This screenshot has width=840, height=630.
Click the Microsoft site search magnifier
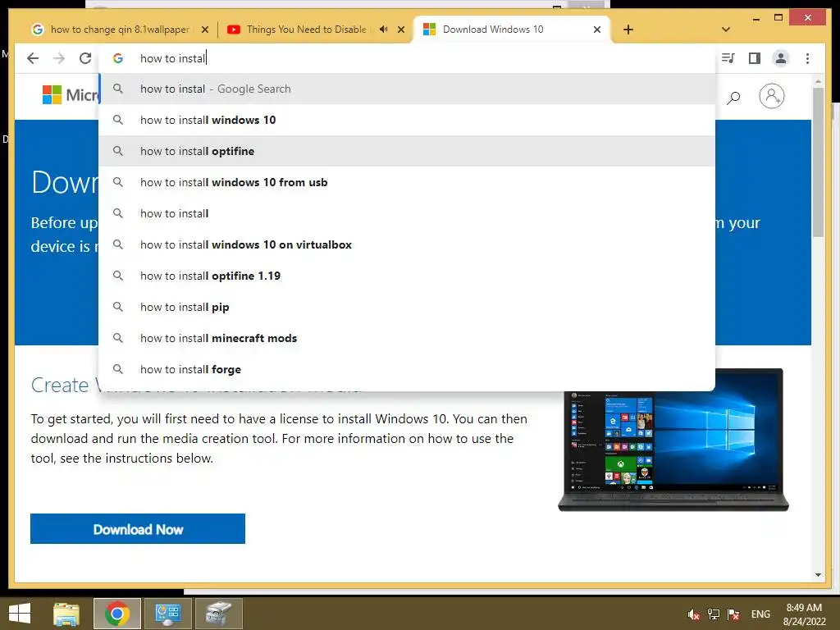[x=733, y=97]
